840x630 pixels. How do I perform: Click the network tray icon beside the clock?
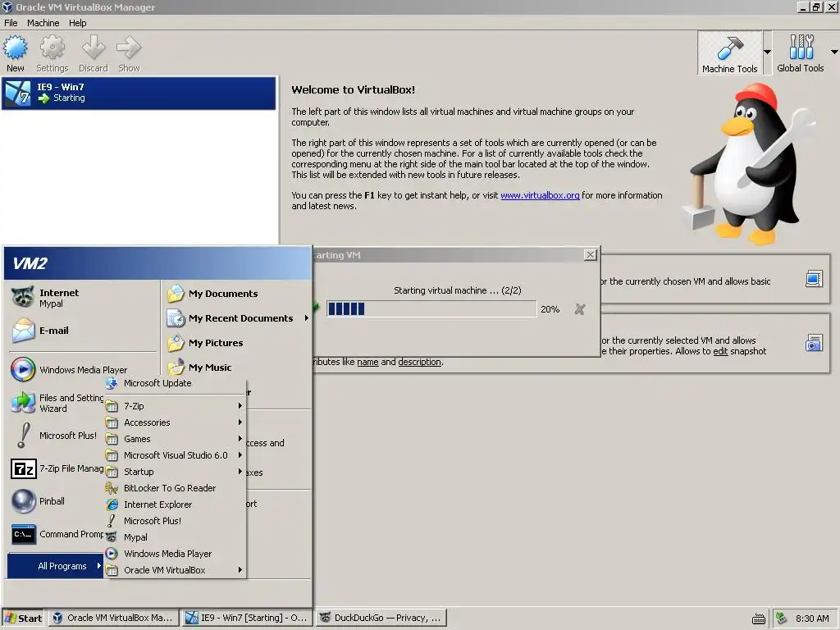[781, 619]
